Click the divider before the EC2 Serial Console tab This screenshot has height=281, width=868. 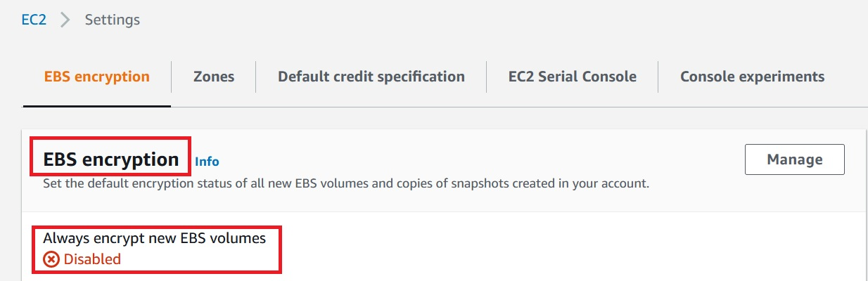[x=487, y=77]
